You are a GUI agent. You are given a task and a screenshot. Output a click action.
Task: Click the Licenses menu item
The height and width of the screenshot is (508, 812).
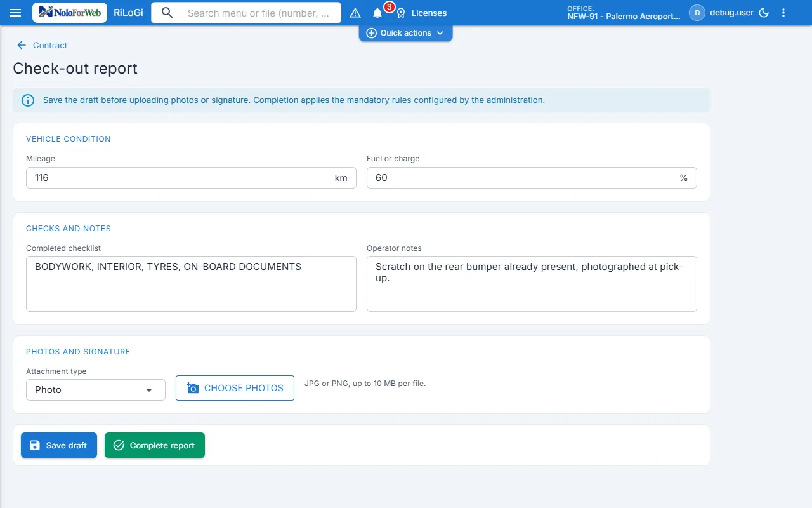429,13
